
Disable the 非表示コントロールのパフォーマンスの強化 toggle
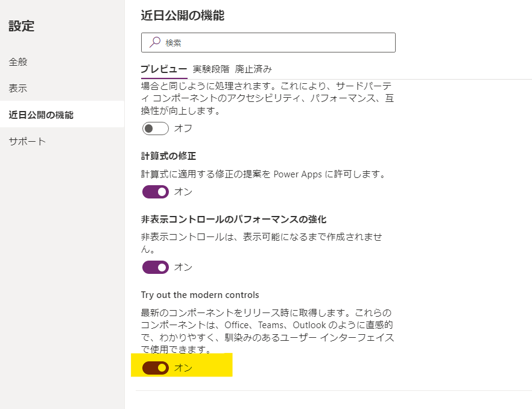coord(155,267)
